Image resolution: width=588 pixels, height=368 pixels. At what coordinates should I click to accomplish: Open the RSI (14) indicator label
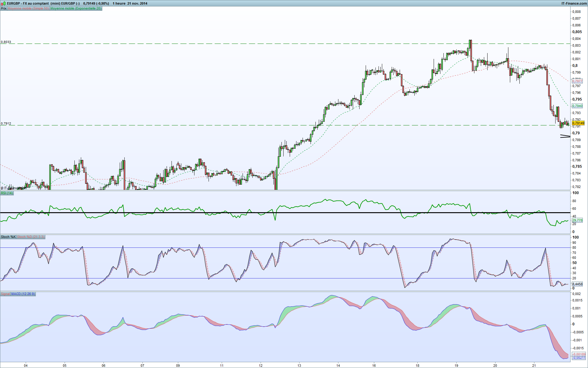pyautogui.click(x=7, y=193)
